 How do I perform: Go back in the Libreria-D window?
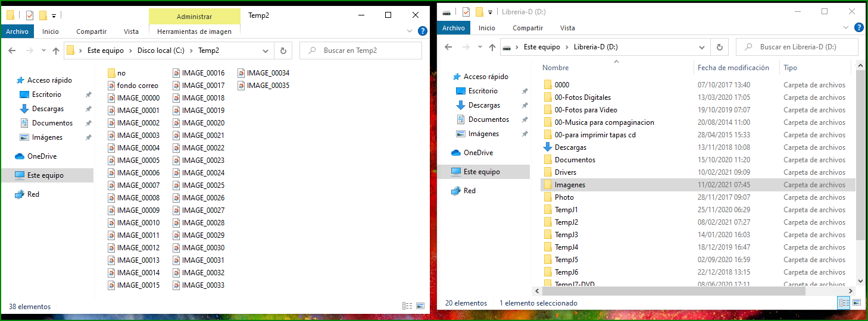[448, 47]
